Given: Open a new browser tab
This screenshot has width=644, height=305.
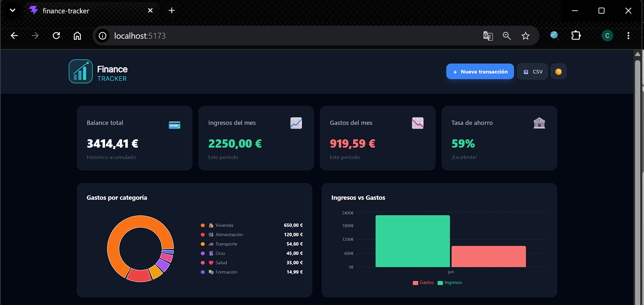Looking at the screenshot, I should click(172, 11).
